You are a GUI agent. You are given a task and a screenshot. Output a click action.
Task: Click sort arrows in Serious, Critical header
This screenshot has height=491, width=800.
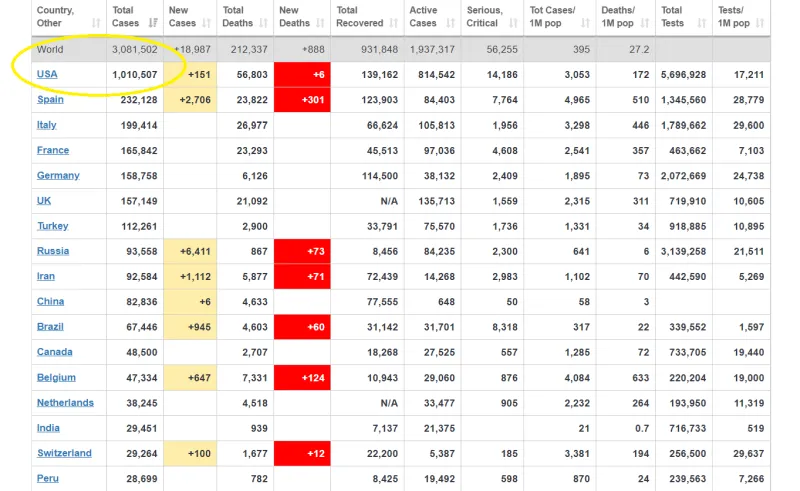[x=515, y=22]
